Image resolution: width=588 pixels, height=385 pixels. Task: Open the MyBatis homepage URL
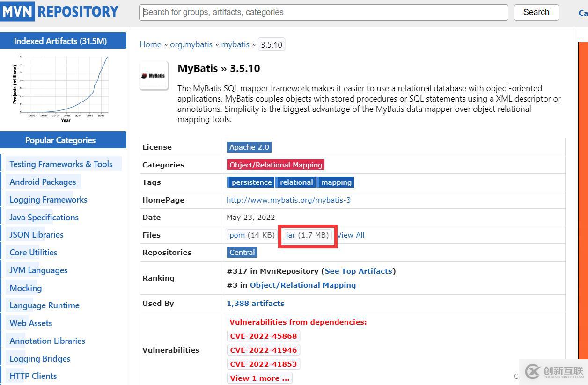tap(288, 200)
